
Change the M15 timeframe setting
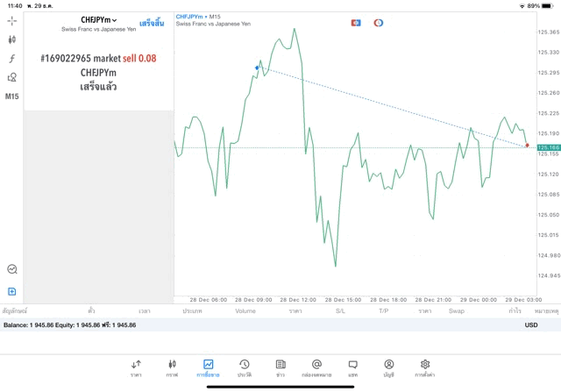[x=12, y=96]
